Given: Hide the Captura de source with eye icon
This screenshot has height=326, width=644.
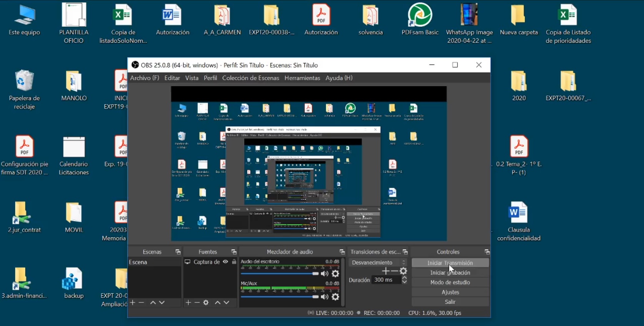Looking at the screenshot, I should point(225,262).
